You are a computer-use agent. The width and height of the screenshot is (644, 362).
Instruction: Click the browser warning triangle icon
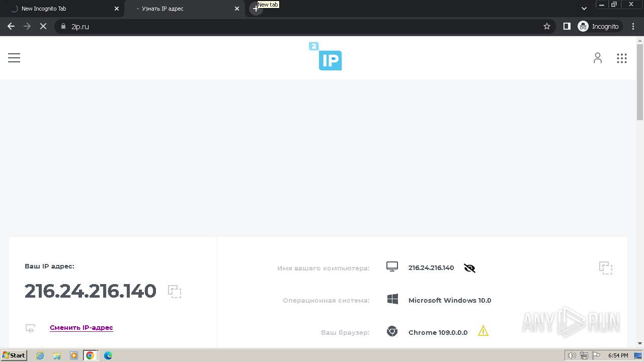[483, 331]
